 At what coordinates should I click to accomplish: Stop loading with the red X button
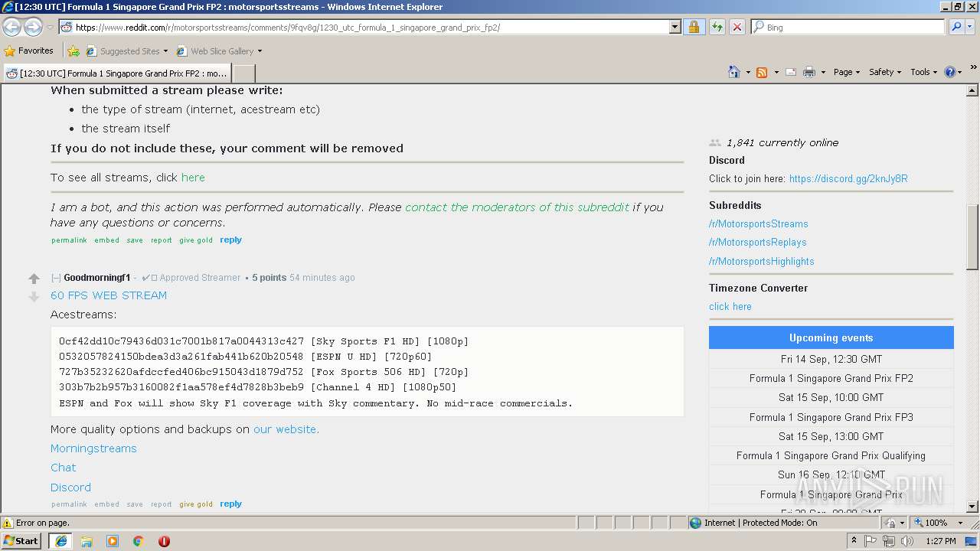pyautogui.click(x=737, y=27)
